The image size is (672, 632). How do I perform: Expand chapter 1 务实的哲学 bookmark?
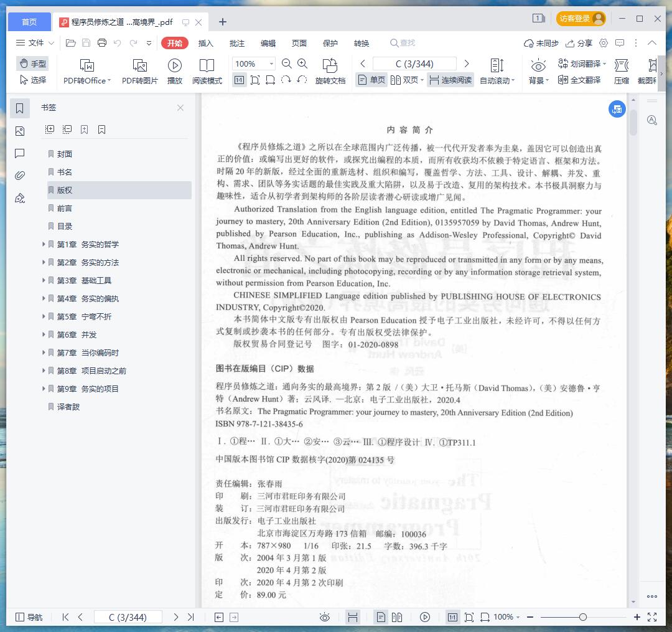point(44,244)
